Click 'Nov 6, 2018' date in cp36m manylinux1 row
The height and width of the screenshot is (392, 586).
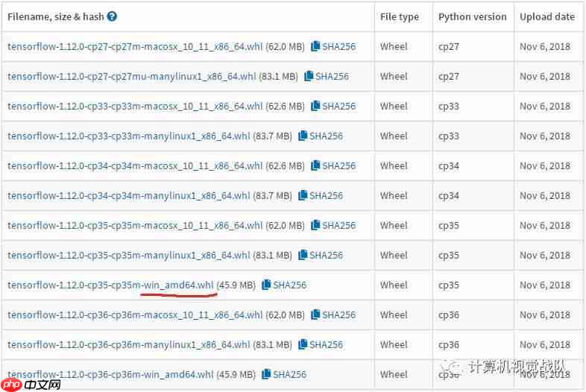tap(545, 345)
